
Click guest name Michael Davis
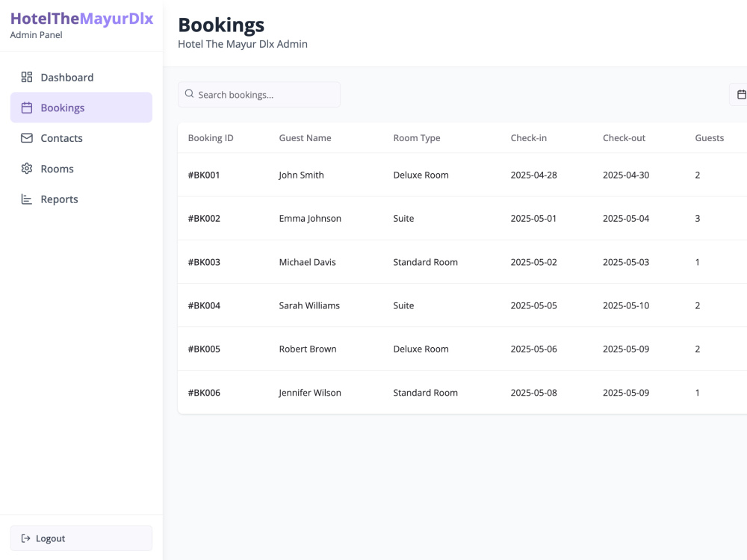tap(307, 262)
